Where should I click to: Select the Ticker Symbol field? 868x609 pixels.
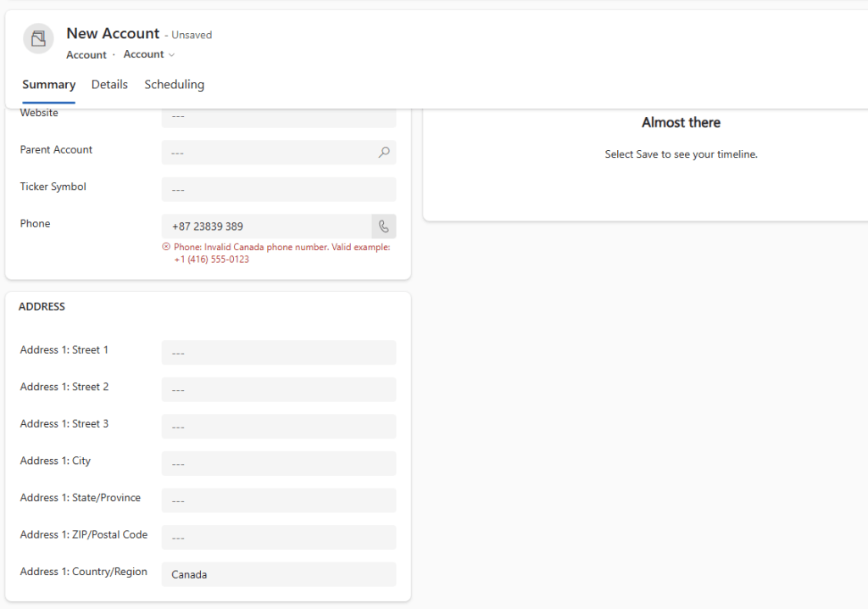[278, 189]
